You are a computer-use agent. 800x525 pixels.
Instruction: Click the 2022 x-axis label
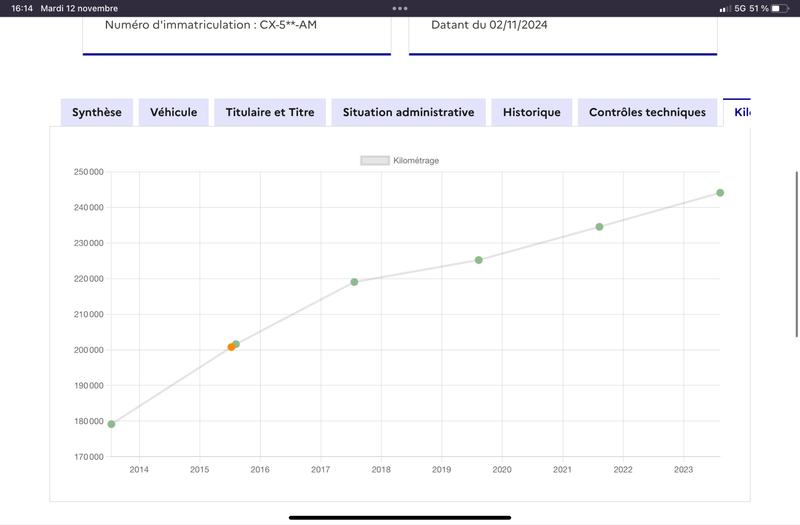coord(623,469)
